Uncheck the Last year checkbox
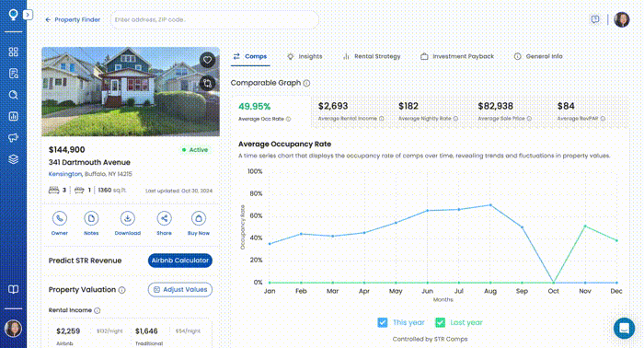 tap(441, 322)
